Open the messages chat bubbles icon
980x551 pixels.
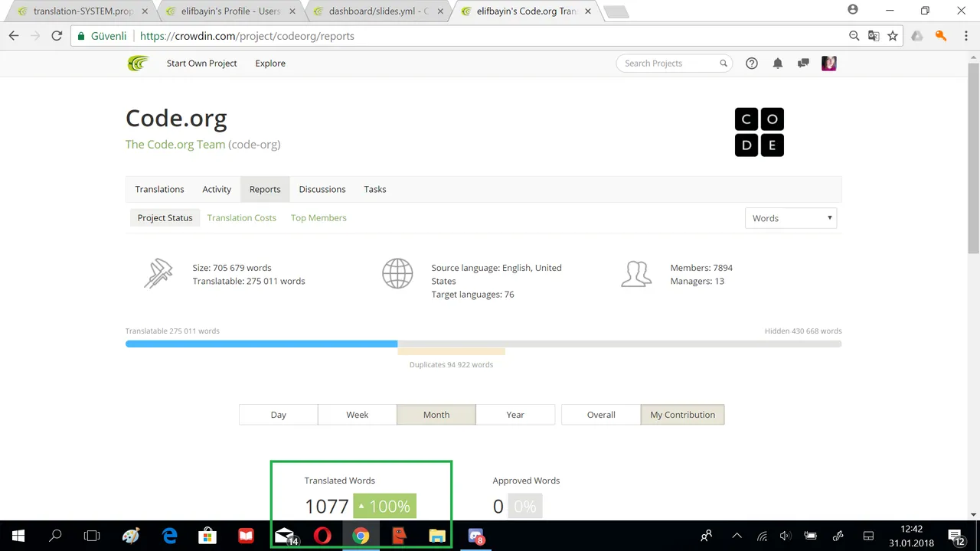click(803, 64)
